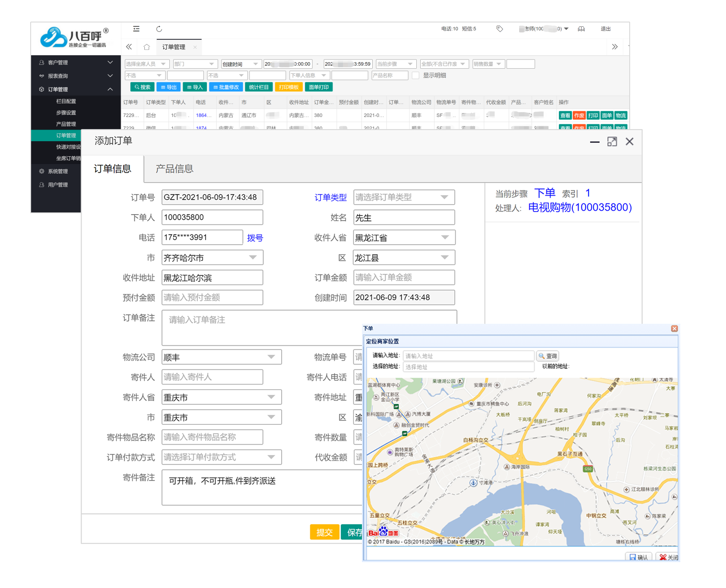Enable the 显示明细 checkbox
The image size is (726, 588).
416,76
